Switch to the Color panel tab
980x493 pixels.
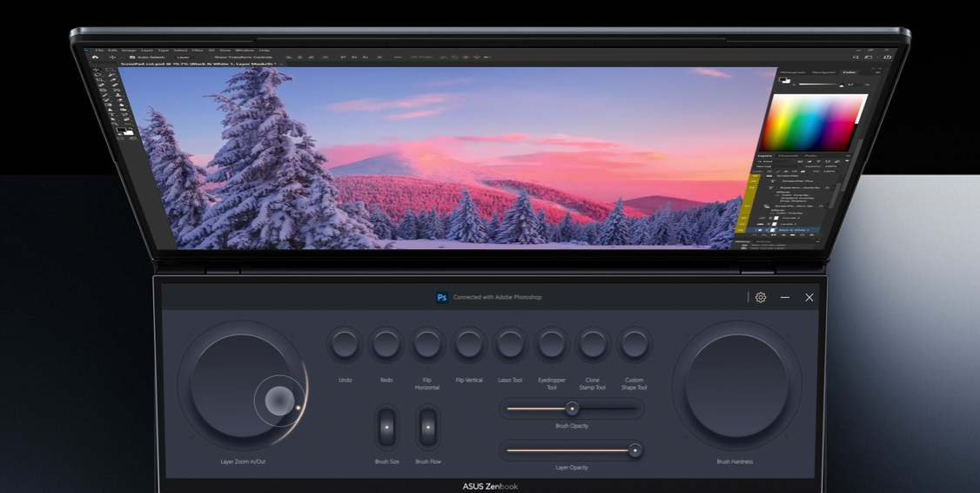(x=849, y=72)
